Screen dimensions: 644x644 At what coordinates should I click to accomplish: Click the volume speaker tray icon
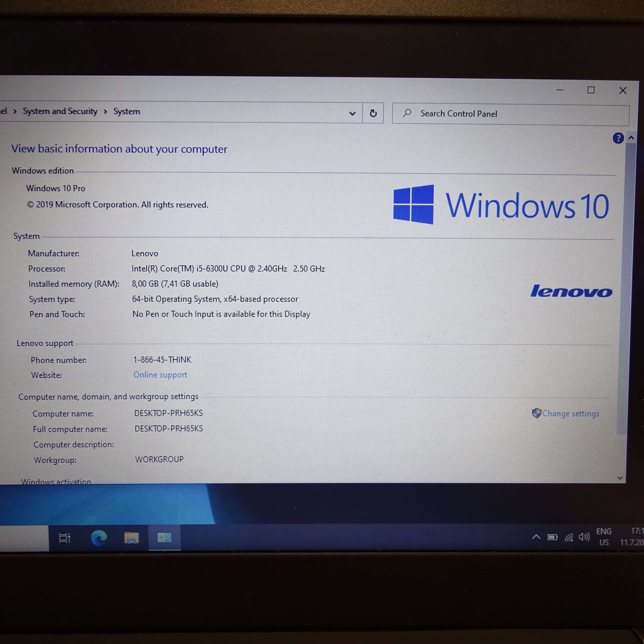tap(584, 537)
